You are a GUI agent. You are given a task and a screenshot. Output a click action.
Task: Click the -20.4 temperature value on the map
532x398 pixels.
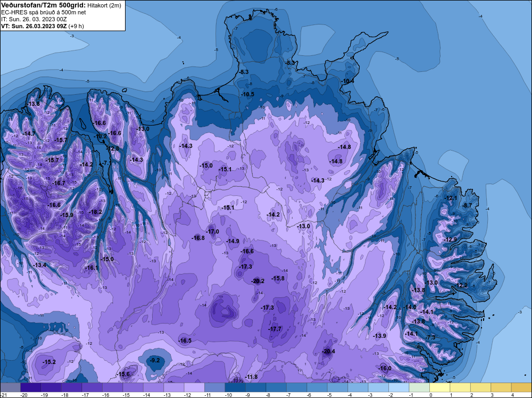pos(328,351)
